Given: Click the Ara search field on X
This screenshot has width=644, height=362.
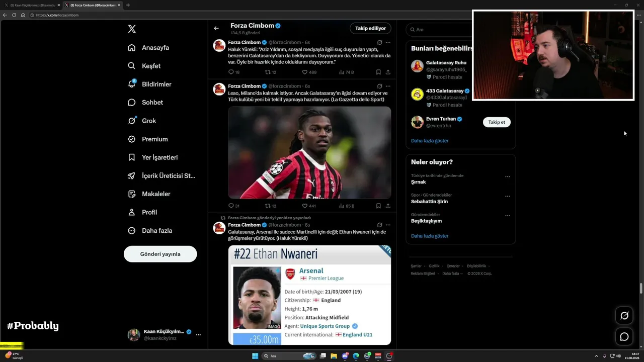Looking at the screenshot, I should click(x=440, y=30).
